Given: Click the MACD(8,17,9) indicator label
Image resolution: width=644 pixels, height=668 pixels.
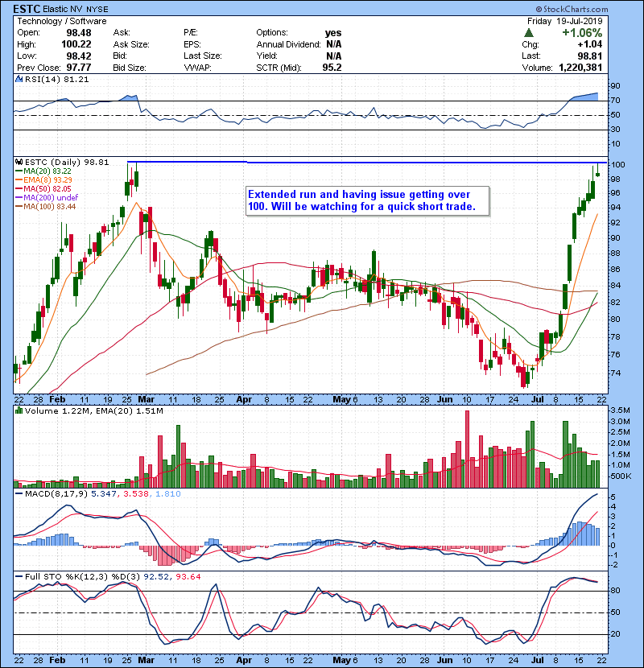Looking at the screenshot, I should (56, 494).
